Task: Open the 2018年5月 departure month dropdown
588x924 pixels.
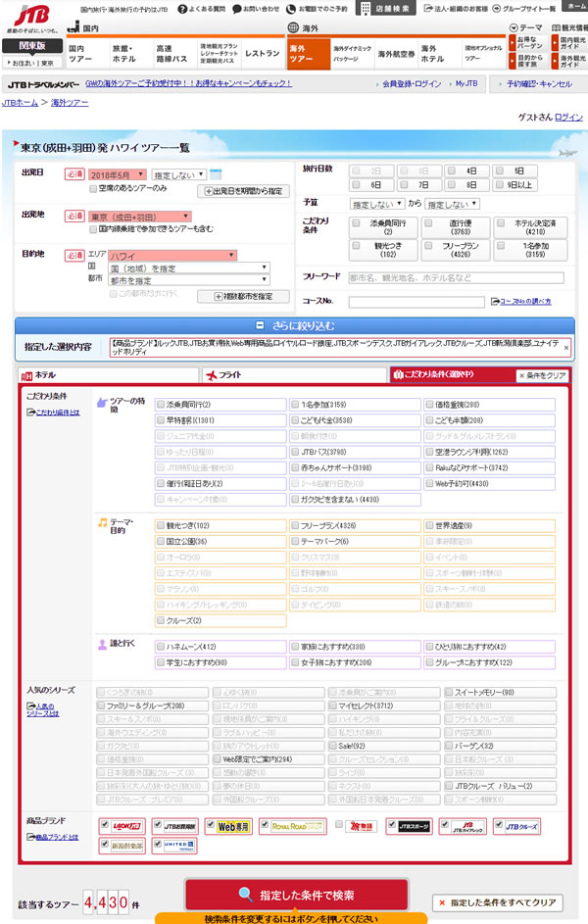Action: tap(117, 174)
